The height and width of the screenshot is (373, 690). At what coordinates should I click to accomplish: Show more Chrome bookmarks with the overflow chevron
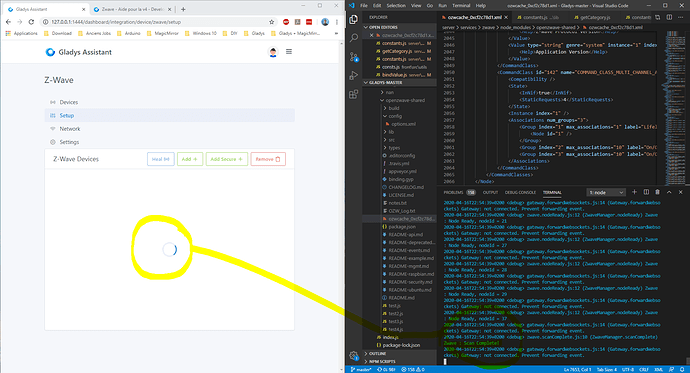pyautogui.click(x=337, y=33)
